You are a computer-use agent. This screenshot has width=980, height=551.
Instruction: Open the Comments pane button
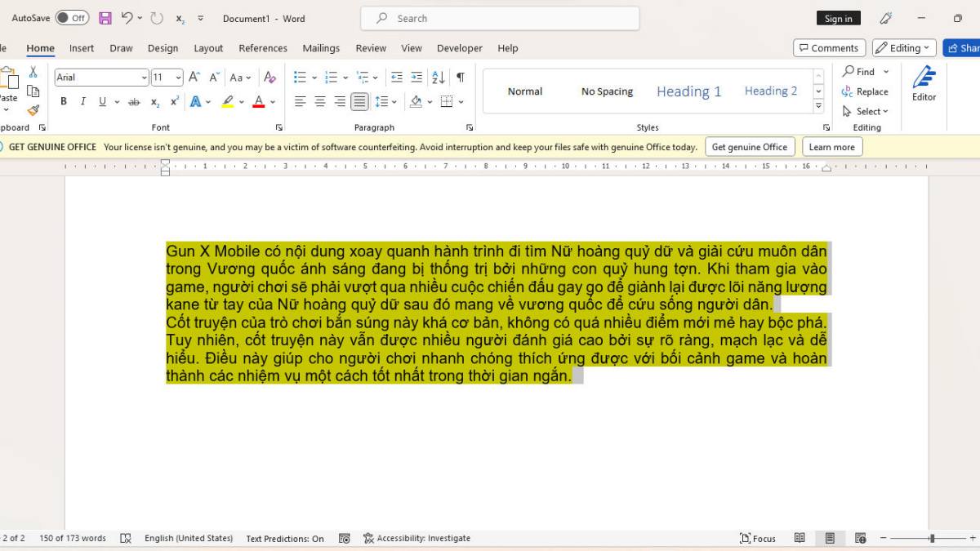coord(829,48)
